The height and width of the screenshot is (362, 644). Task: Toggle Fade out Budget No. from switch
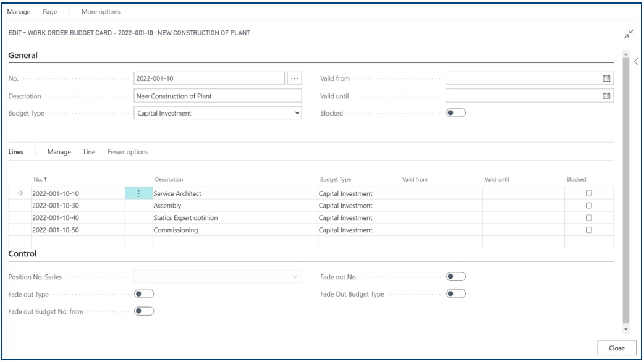tap(144, 311)
